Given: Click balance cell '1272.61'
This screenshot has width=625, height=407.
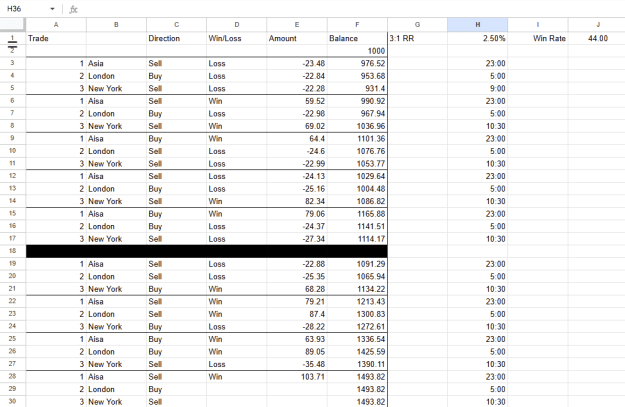Looking at the screenshot, I should (357, 326).
